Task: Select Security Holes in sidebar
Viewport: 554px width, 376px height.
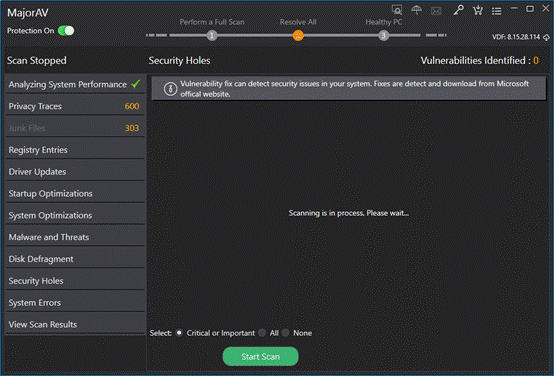Action: pyautogui.click(x=75, y=281)
